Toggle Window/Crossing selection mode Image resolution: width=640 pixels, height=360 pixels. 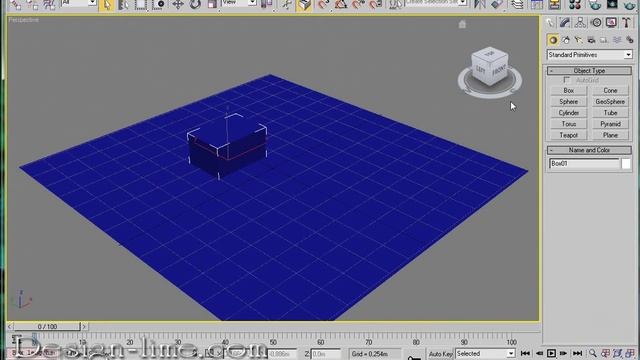(159, 4)
